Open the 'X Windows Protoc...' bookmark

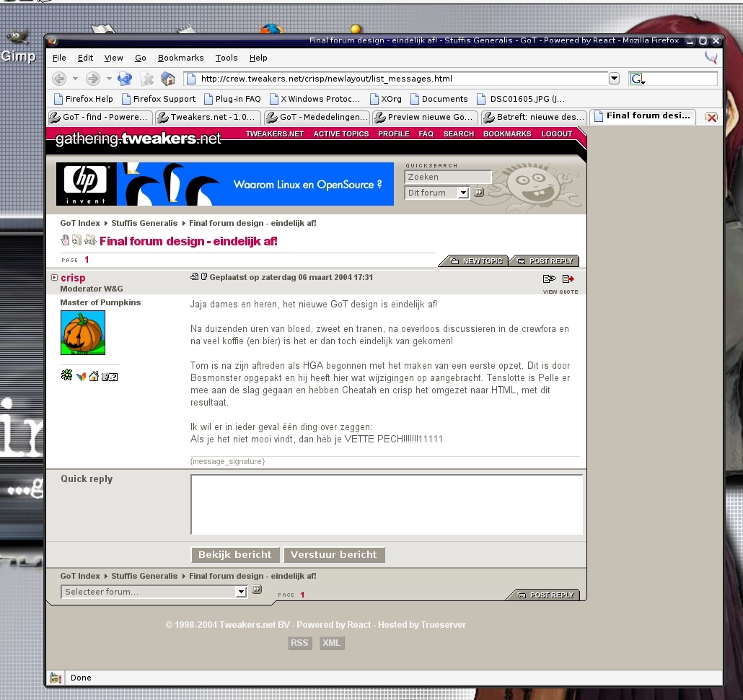coord(315,99)
